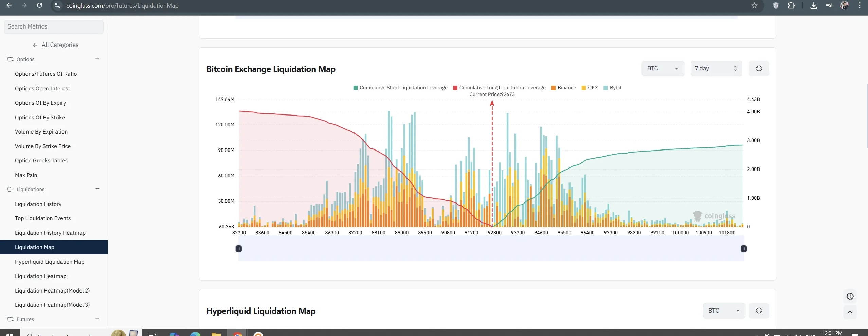Select Max Pain in the sidebar

pyautogui.click(x=26, y=175)
